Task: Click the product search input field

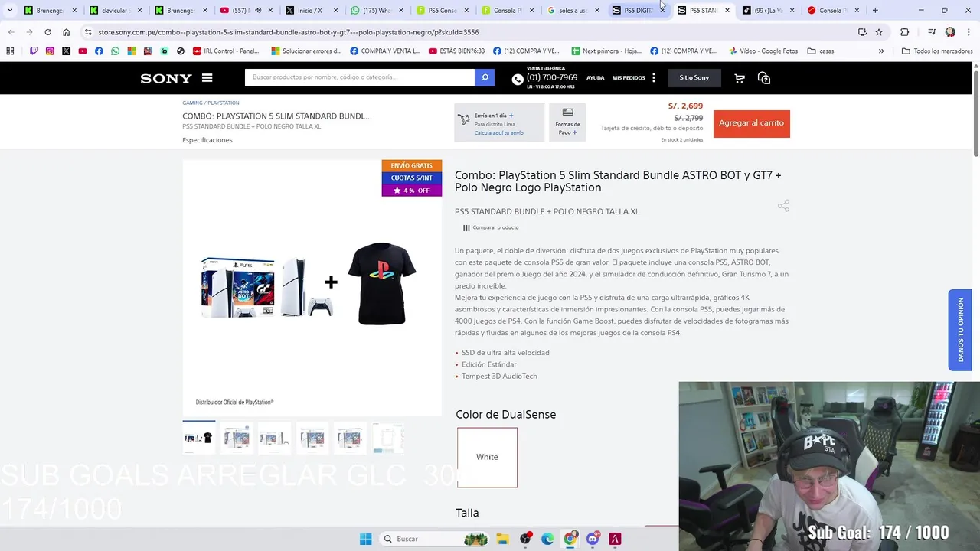Action: click(360, 77)
